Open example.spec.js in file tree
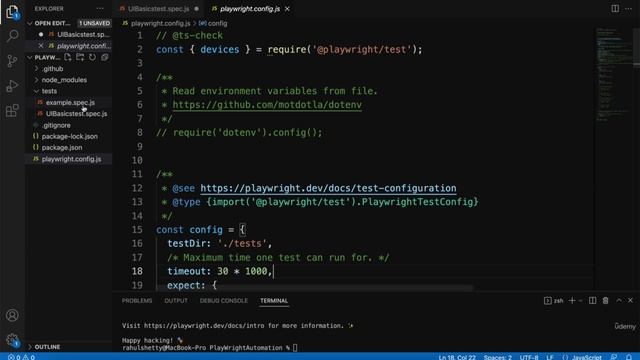The width and height of the screenshot is (640, 360). 69,102
